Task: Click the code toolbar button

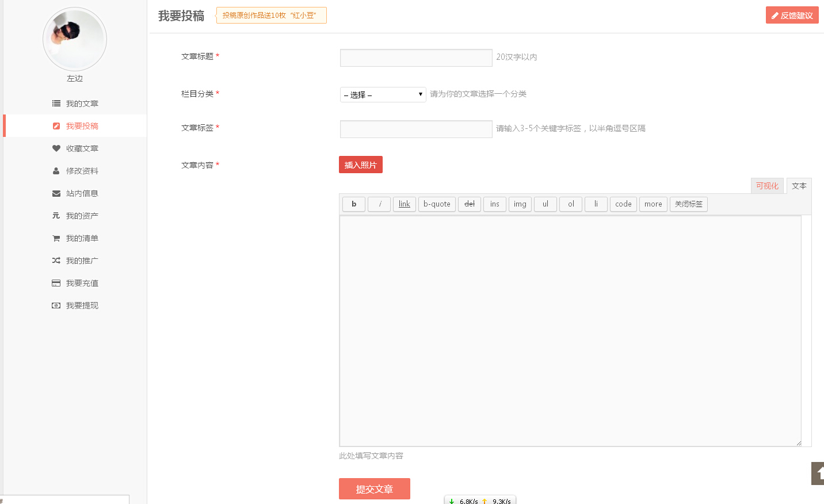Action: pyautogui.click(x=623, y=204)
